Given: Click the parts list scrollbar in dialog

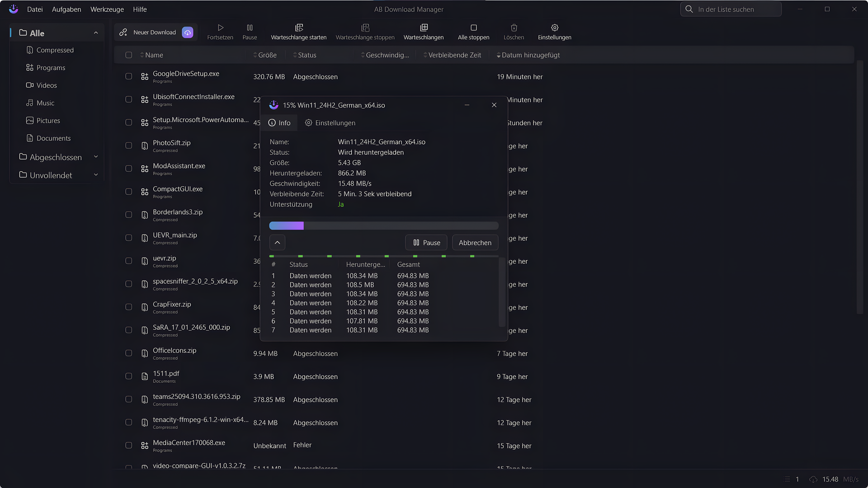Looking at the screenshot, I should pyautogui.click(x=502, y=292).
